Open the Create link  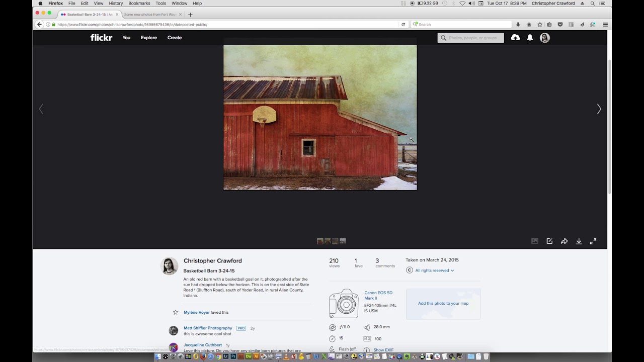point(175,38)
